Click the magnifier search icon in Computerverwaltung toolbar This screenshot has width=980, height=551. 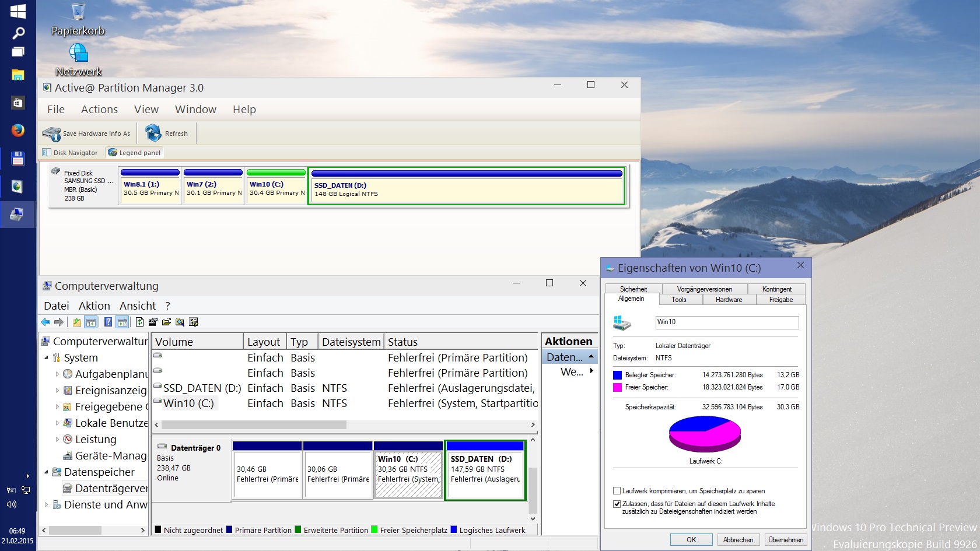(180, 322)
